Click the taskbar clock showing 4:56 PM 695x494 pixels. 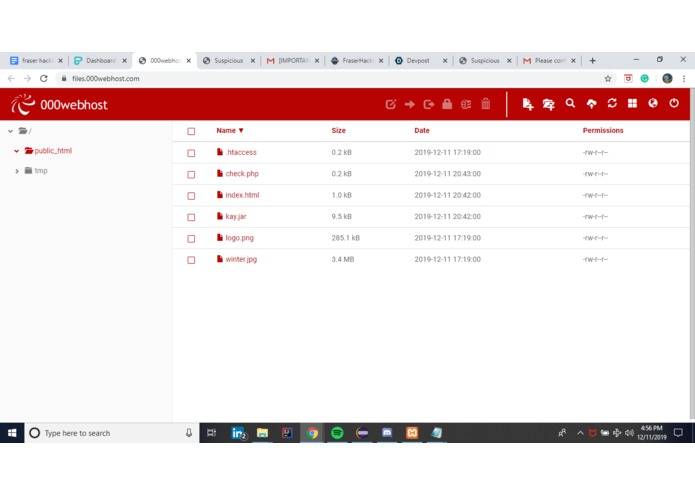click(x=652, y=432)
